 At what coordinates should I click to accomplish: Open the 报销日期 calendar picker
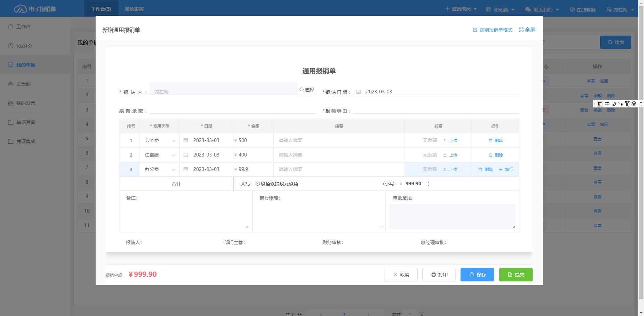[358, 91]
